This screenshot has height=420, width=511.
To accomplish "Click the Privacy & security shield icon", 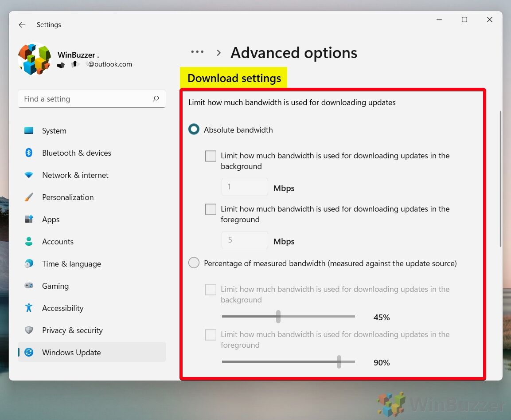I will [29, 330].
